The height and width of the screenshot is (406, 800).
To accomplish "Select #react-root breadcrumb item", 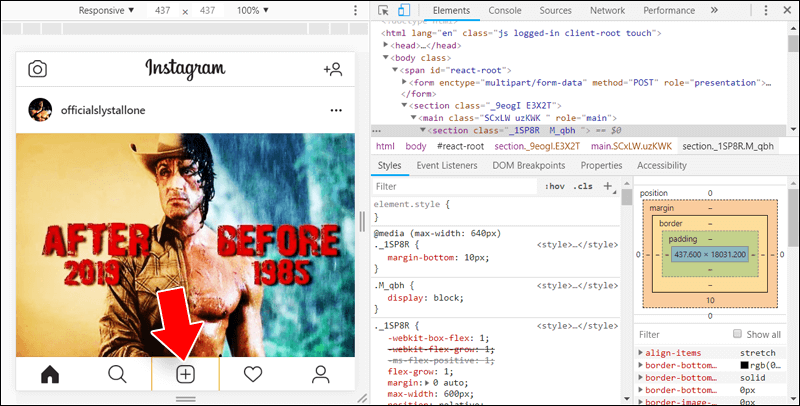I will [x=460, y=146].
